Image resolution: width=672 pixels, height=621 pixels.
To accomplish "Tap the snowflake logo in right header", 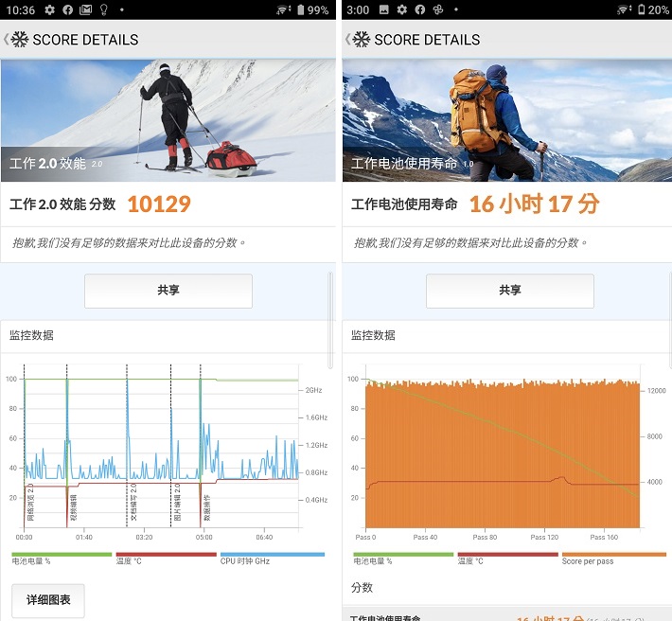I will point(362,40).
